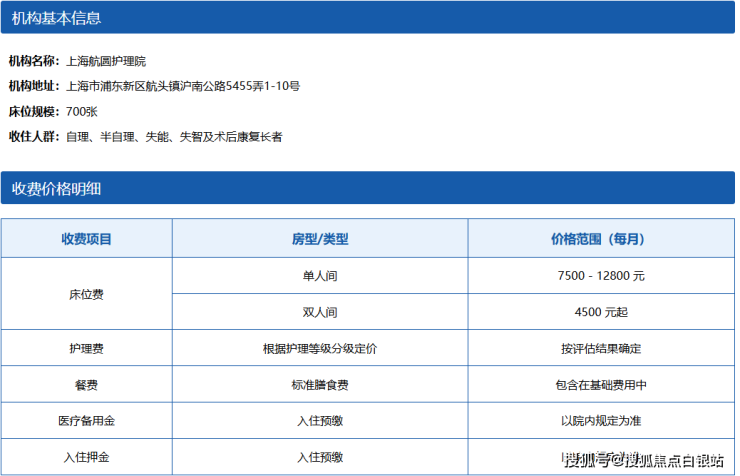The width and height of the screenshot is (740, 476).
Task: Click the price 7500 - 12800 元
Action: click(601, 276)
